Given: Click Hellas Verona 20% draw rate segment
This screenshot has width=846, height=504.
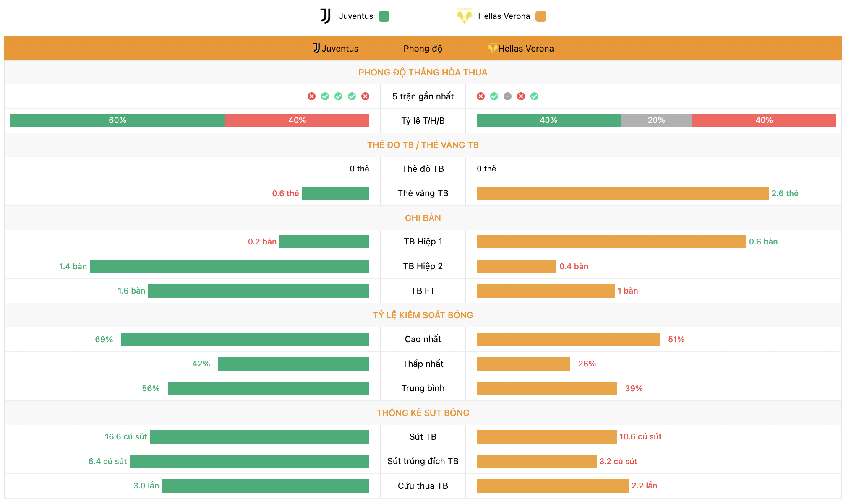Looking at the screenshot, I should [x=656, y=121].
